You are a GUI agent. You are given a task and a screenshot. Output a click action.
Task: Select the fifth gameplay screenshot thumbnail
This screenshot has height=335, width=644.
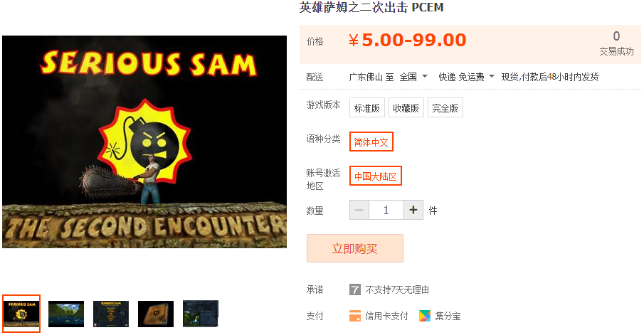pos(201,314)
